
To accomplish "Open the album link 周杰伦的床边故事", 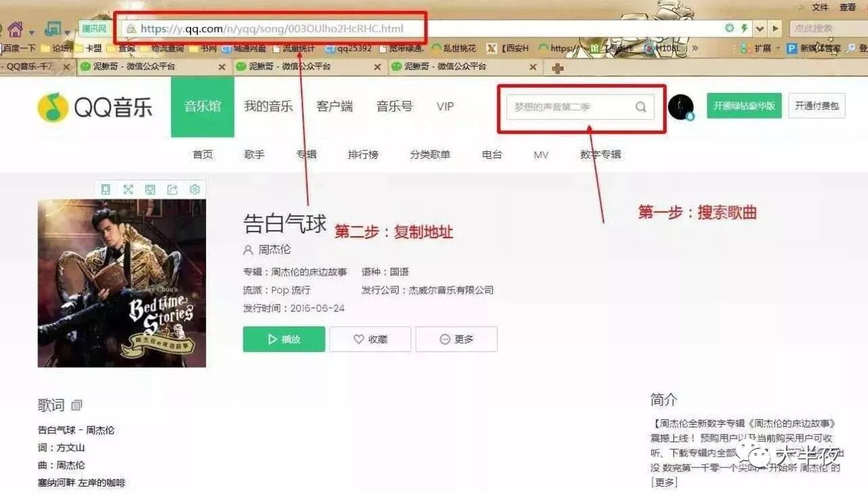I will tap(309, 272).
